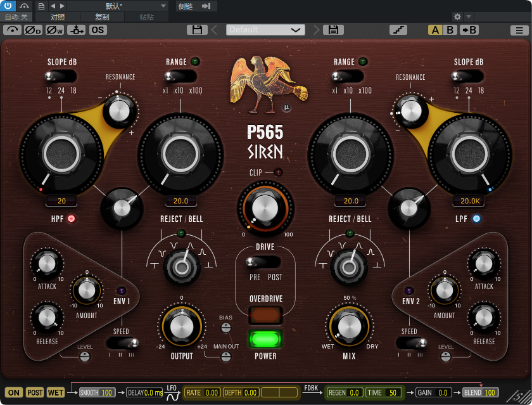Flip the left RANGE multiplier switch

click(180, 77)
